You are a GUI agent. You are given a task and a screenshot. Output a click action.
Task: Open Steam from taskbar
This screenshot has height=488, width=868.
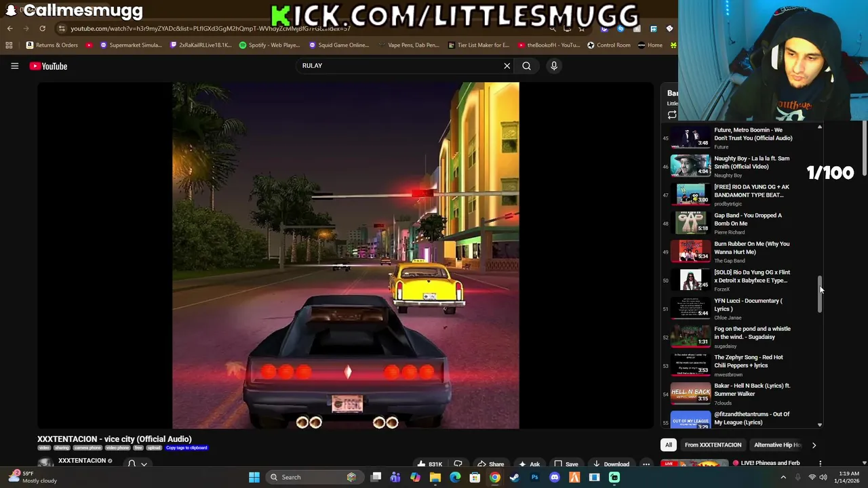[x=515, y=477]
